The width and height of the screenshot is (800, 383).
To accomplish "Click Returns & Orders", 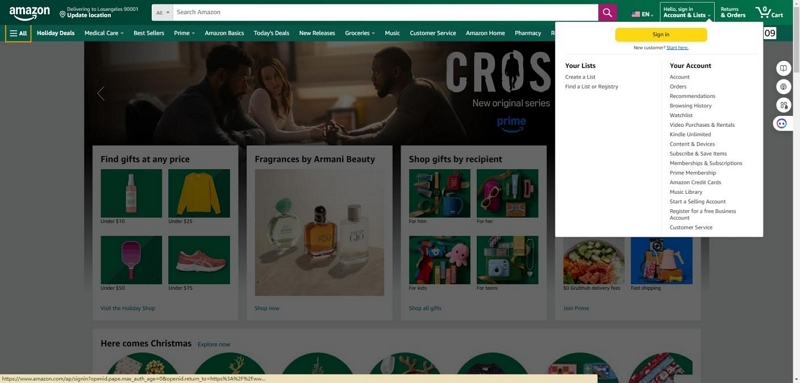I will point(733,13).
